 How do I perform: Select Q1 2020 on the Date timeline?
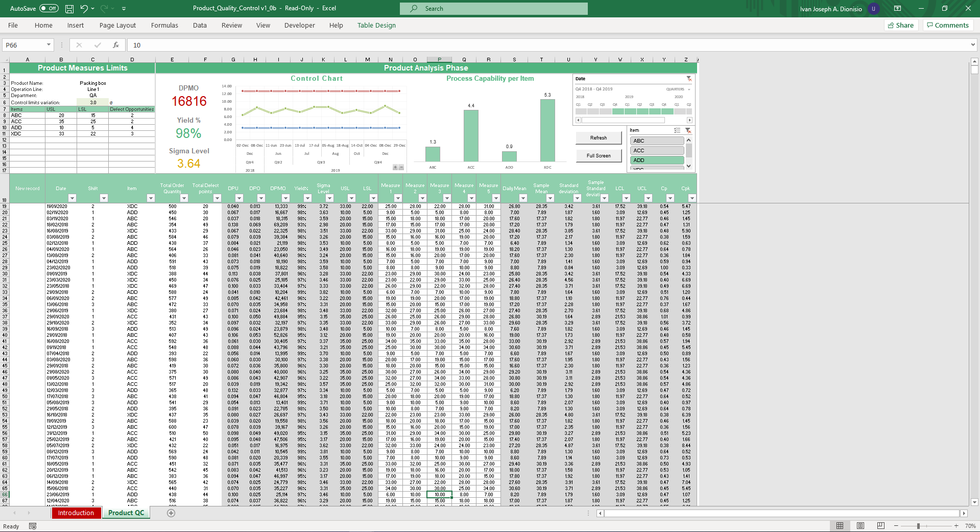[x=680, y=111]
